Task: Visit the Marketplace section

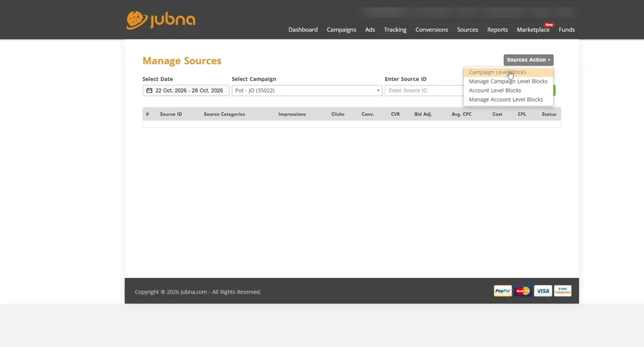Action: pos(533,30)
